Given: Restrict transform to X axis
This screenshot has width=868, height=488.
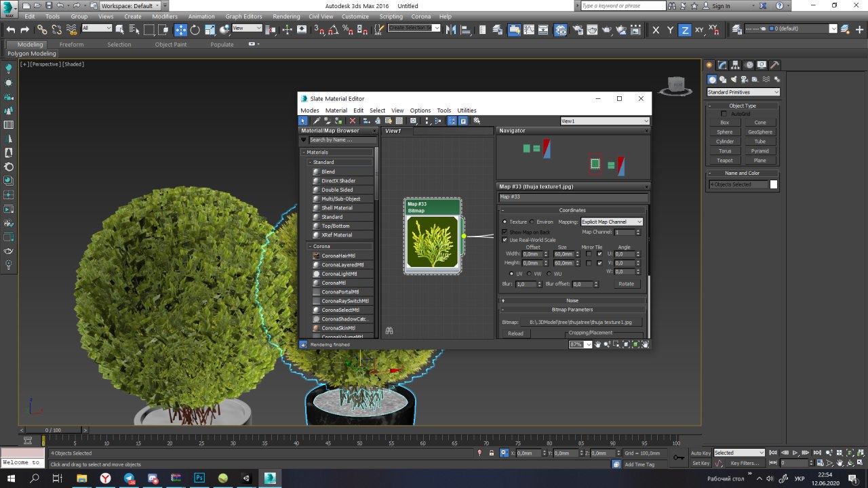Looking at the screenshot, I should 656,30.
